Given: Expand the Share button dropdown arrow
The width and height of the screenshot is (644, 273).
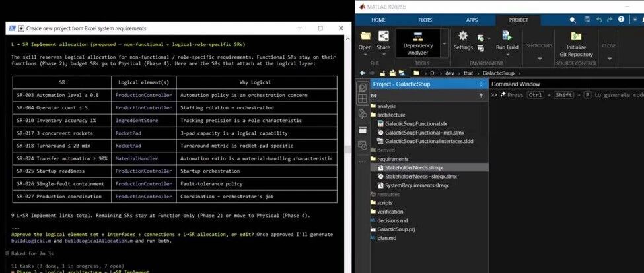Looking at the screenshot, I should 383,55.
